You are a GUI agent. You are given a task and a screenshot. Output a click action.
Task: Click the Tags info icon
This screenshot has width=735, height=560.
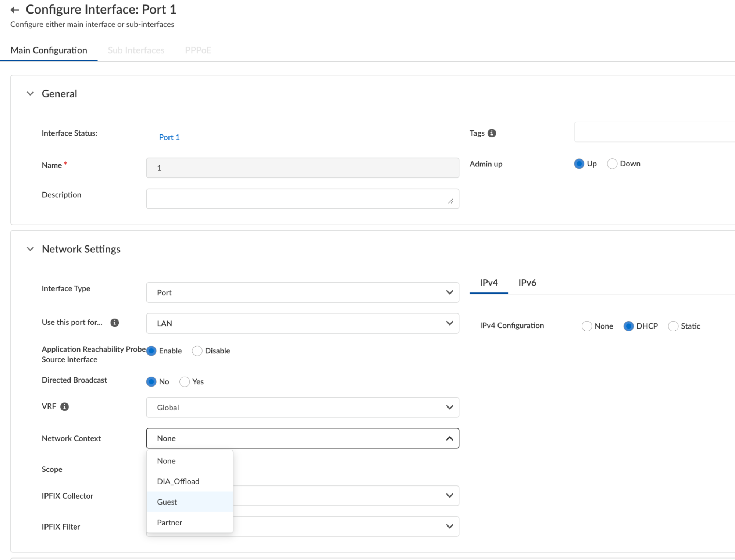492,133
